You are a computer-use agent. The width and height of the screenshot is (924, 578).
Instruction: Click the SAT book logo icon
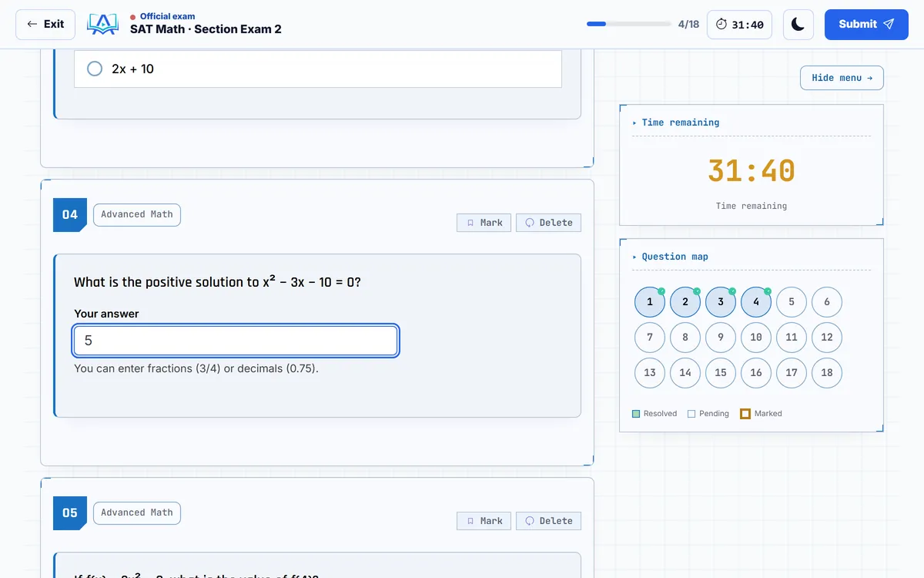click(x=102, y=25)
